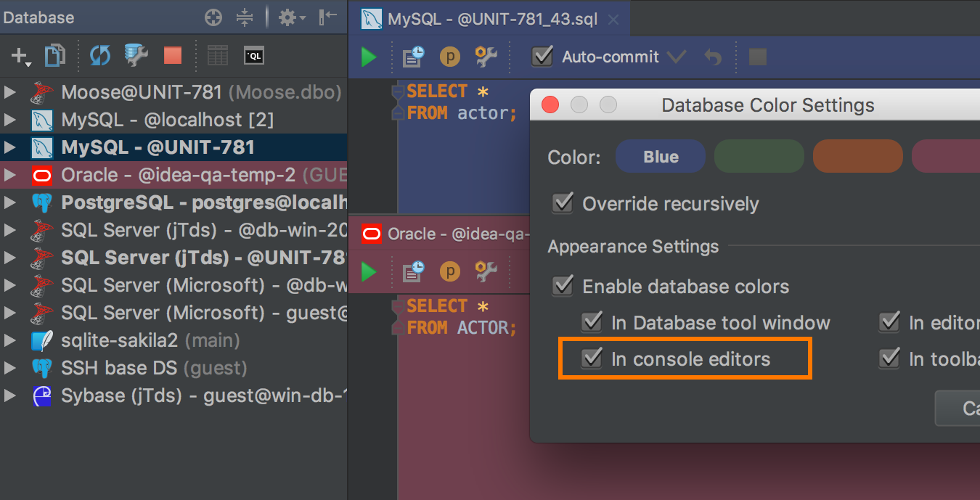Toggle the Auto-commit checkbox
This screenshot has height=500, width=980.
point(542,56)
